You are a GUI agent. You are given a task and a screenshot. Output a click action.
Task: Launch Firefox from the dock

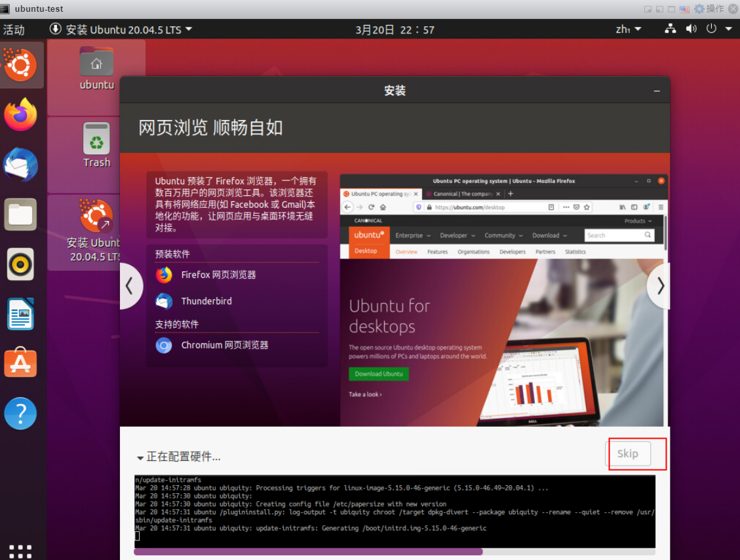[20, 115]
